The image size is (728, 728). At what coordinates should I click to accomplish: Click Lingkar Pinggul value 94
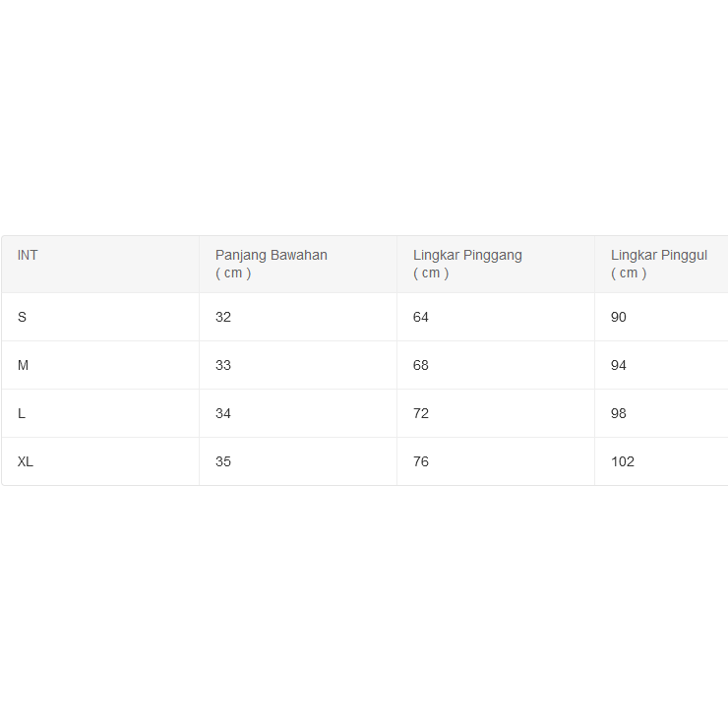(619, 365)
